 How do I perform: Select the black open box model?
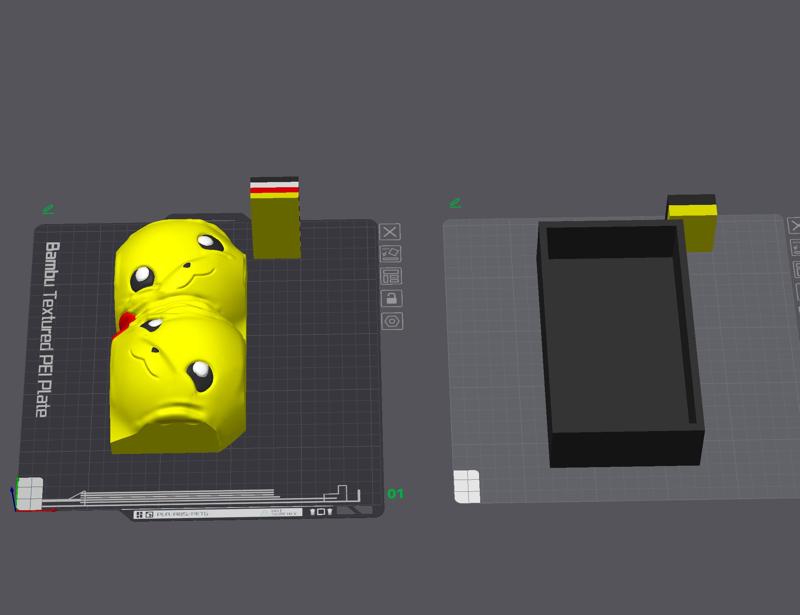pyautogui.click(x=620, y=342)
